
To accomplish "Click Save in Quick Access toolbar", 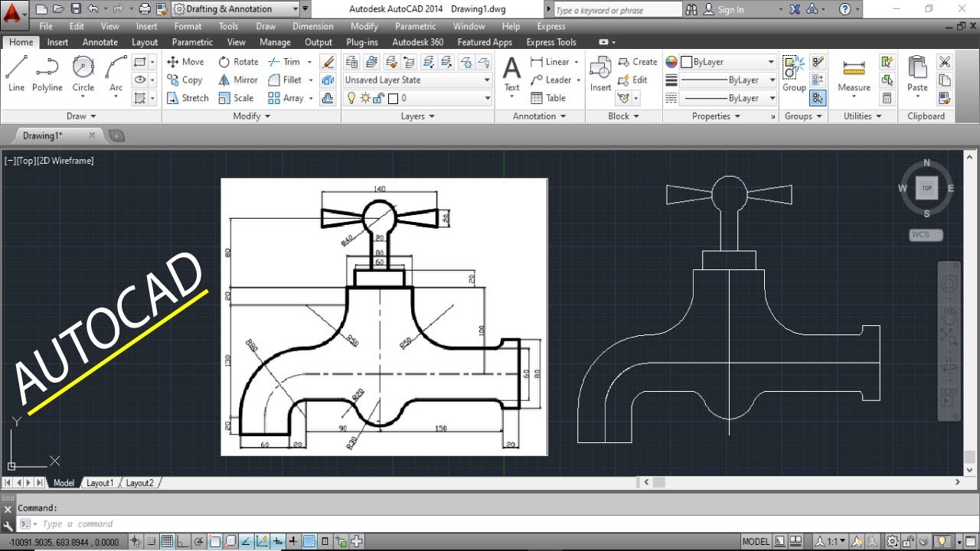I will 76,9.
